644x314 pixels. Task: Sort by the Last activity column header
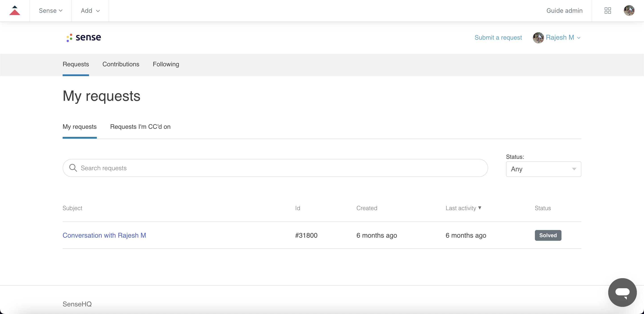[x=461, y=208]
